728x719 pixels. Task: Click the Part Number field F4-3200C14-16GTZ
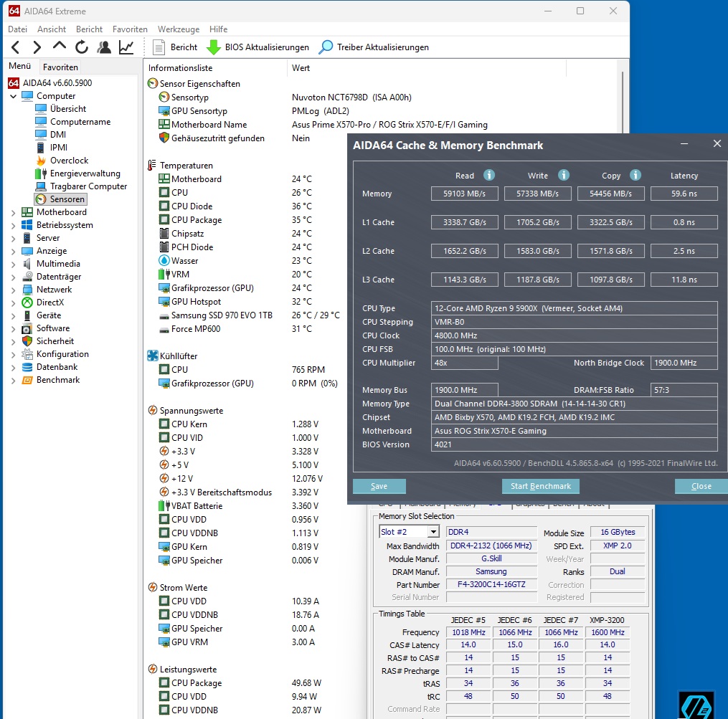tap(491, 584)
